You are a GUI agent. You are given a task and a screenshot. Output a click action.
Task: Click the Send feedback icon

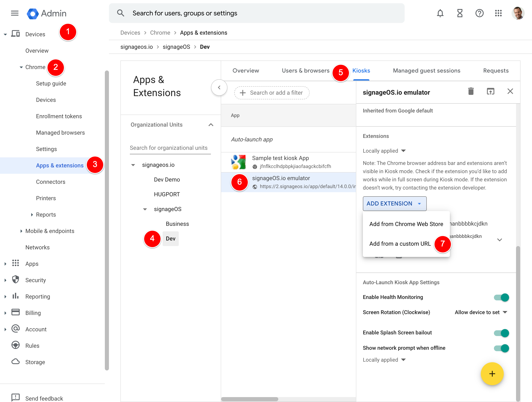[16, 398]
